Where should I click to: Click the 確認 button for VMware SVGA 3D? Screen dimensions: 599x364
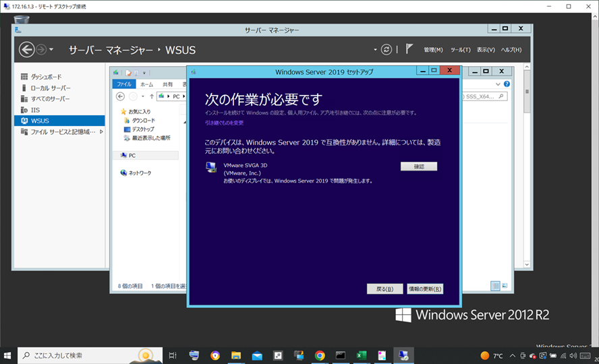point(418,166)
